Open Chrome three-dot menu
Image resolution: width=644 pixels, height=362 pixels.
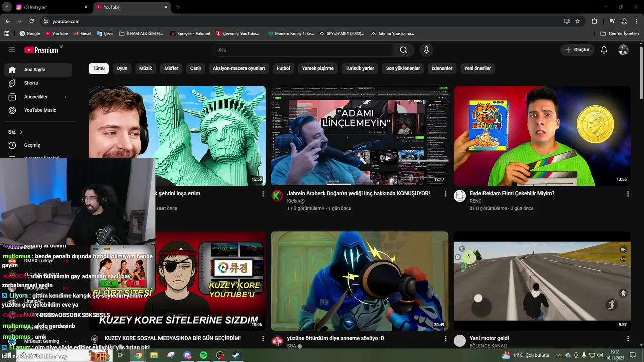636,21
